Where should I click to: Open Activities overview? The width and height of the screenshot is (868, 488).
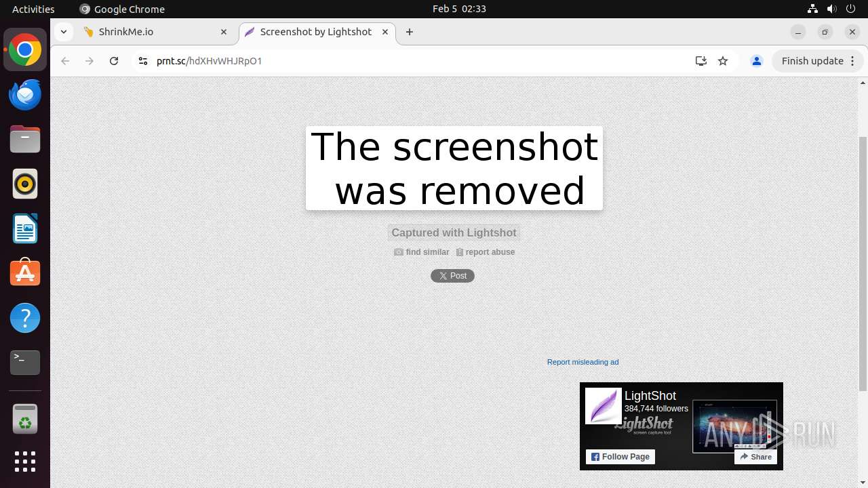pos(33,9)
